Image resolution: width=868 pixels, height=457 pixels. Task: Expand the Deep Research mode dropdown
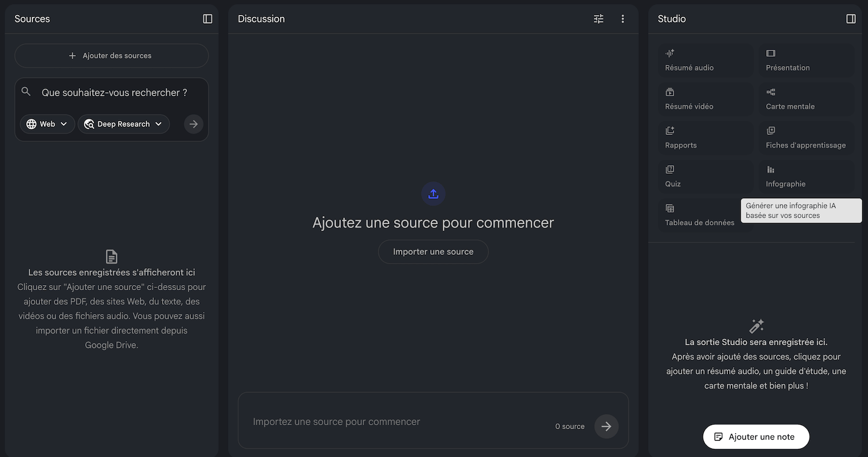coord(123,124)
